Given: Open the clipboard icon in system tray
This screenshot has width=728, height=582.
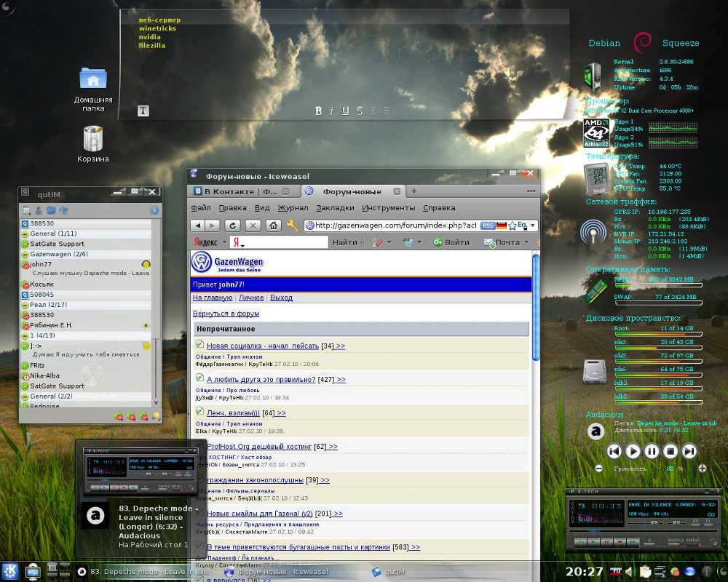Looking at the screenshot, I should point(645,572).
